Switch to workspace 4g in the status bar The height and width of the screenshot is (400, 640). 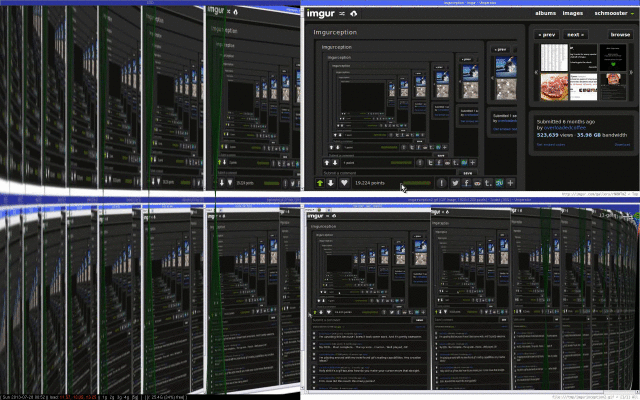click(127, 397)
